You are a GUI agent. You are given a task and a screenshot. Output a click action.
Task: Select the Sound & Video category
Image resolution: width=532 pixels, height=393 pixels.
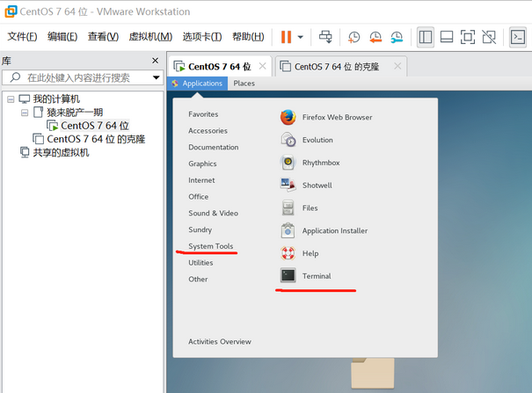pos(213,214)
